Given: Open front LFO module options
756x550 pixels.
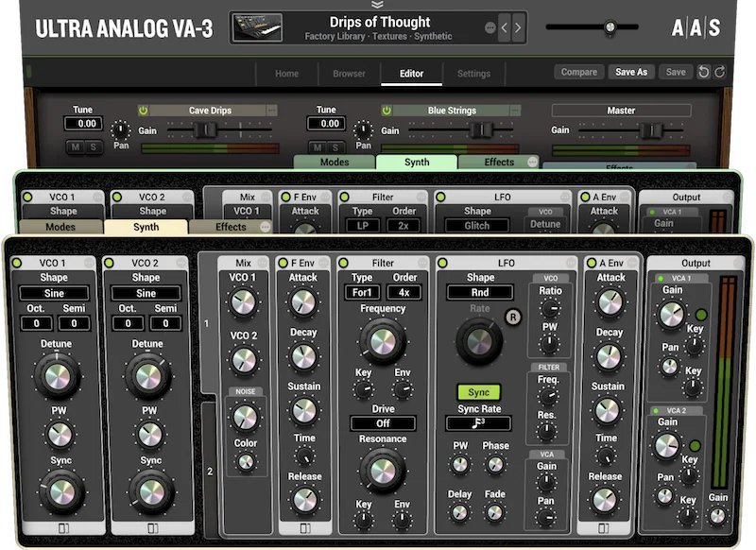Looking at the screenshot, I should coord(571,263).
